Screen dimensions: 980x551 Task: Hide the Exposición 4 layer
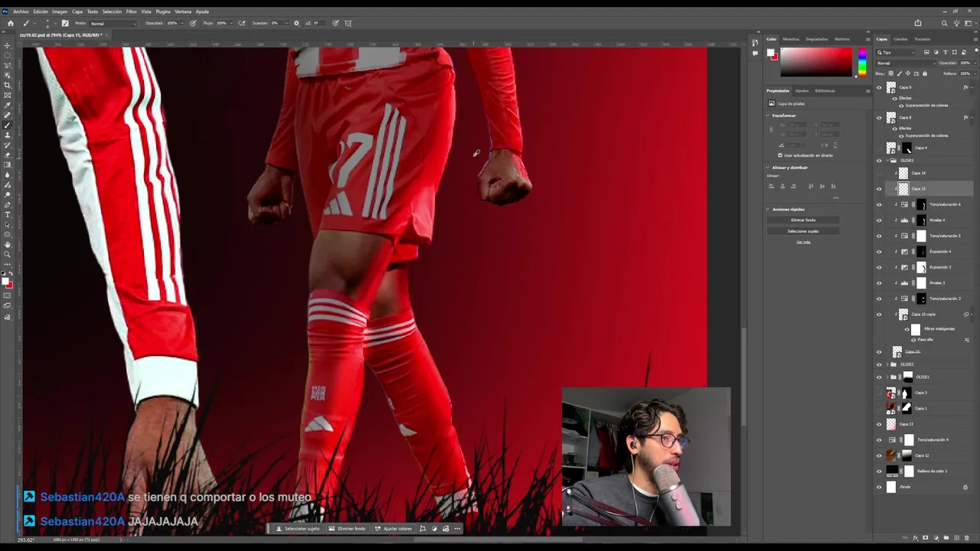pyautogui.click(x=879, y=252)
